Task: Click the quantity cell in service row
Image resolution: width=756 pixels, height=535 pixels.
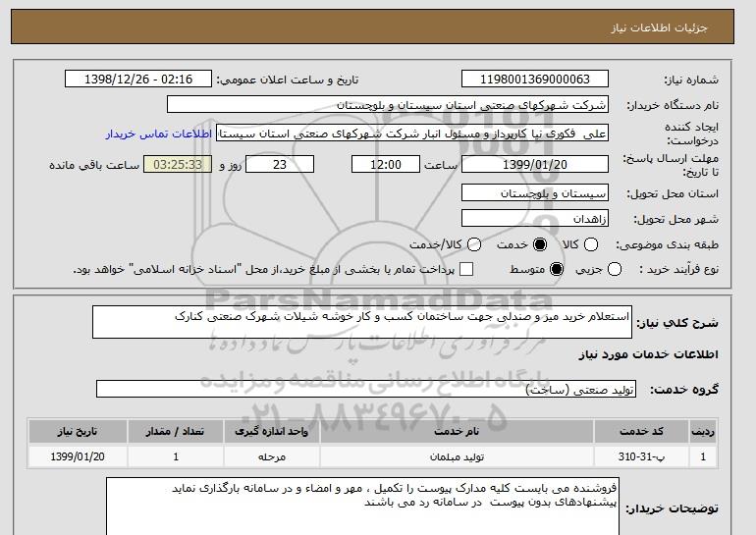Action: pyautogui.click(x=176, y=456)
